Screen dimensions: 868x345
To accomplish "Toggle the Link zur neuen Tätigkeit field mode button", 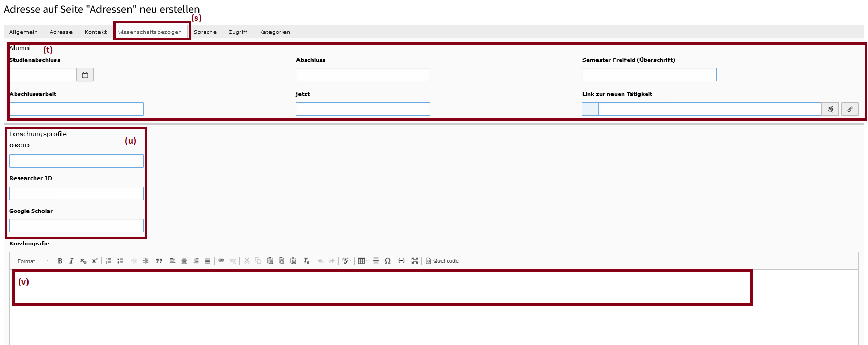I will click(x=831, y=109).
